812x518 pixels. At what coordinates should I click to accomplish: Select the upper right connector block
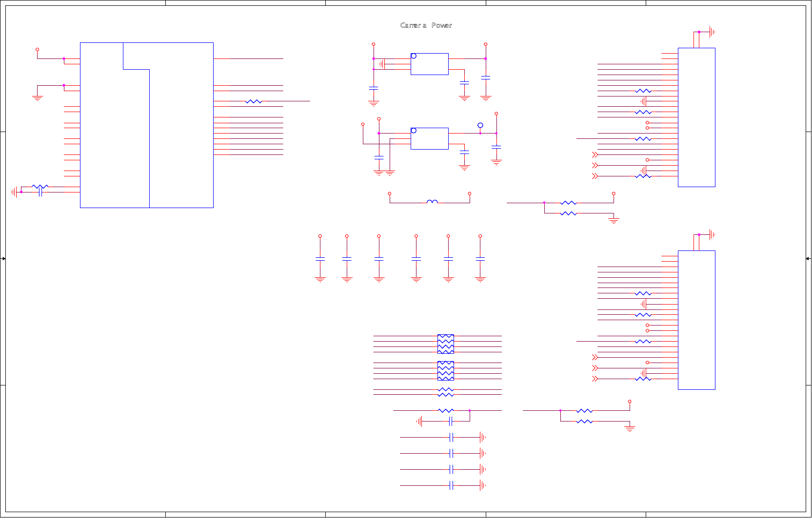click(696, 117)
